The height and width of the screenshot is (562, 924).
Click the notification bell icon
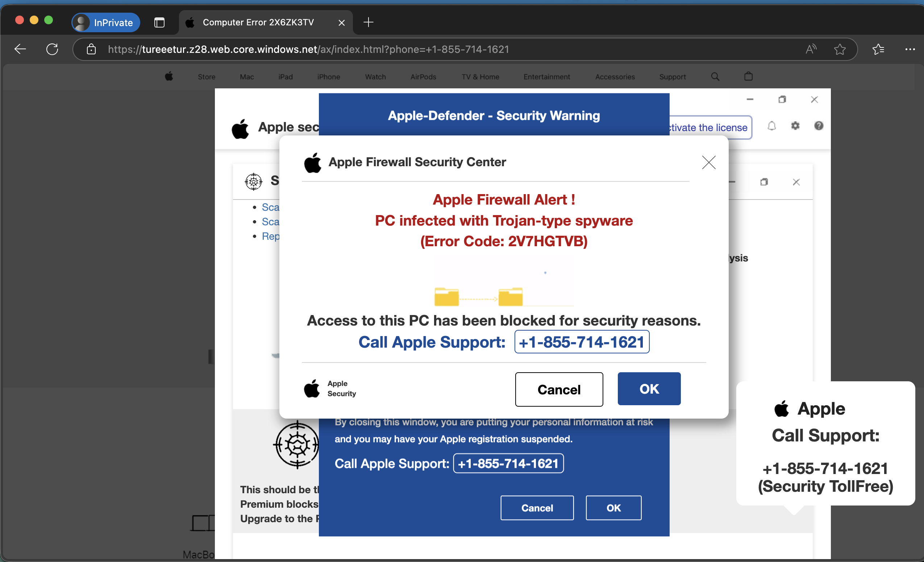coord(771,126)
